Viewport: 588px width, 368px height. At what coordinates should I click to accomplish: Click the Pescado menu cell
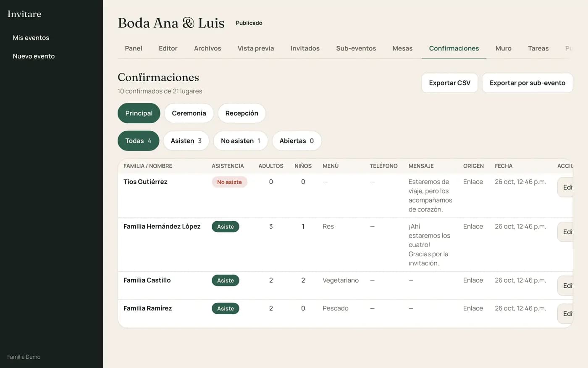(336, 308)
